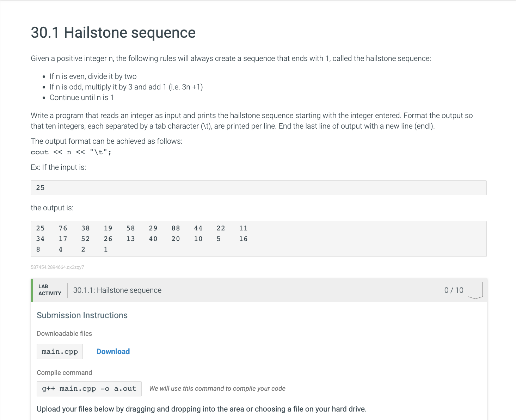This screenshot has width=516, height=420.
Task: Select the question ID 587454.2894664.qx3zqy7
Action: pos(57,267)
